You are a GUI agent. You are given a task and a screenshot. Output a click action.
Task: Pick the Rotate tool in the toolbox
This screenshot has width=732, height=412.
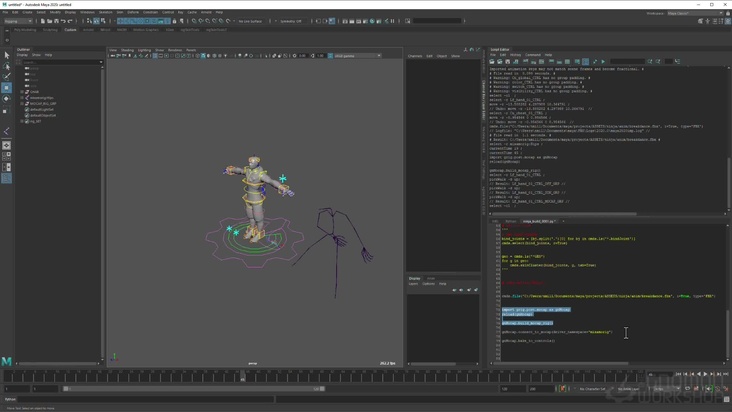pos(6,99)
